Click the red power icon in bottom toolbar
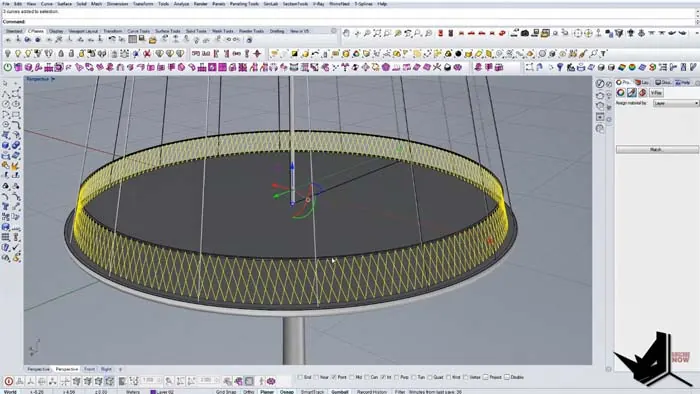700x394 pixels. coord(8,381)
